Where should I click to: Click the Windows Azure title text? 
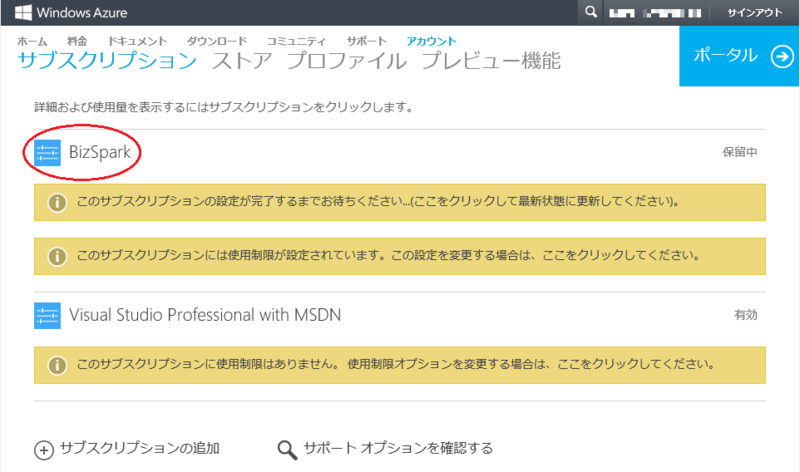[82, 13]
